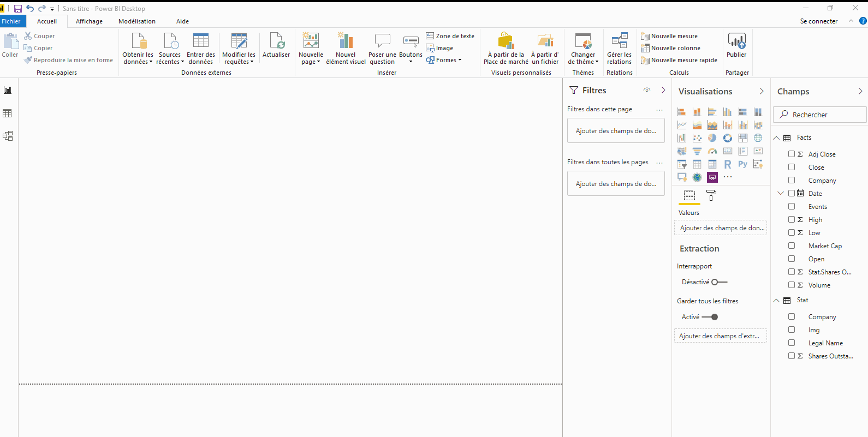The height and width of the screenshot is (437, 868).
Task: Insert a donut chart visual
Action: [x=728, y=138]
